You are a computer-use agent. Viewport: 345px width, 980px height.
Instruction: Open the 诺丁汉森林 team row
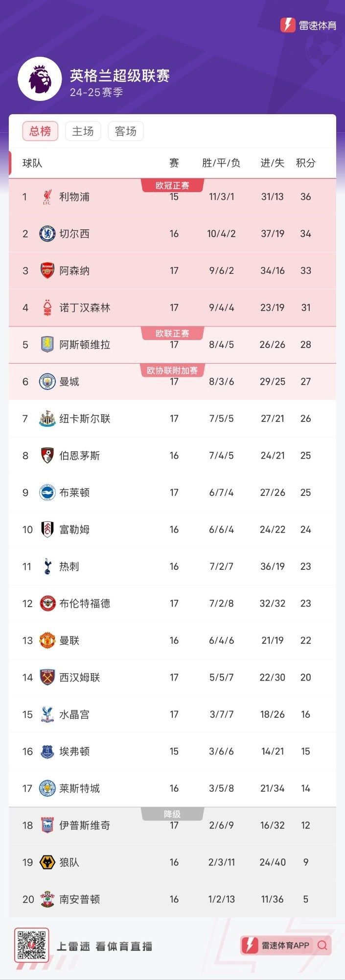(172, 308)
